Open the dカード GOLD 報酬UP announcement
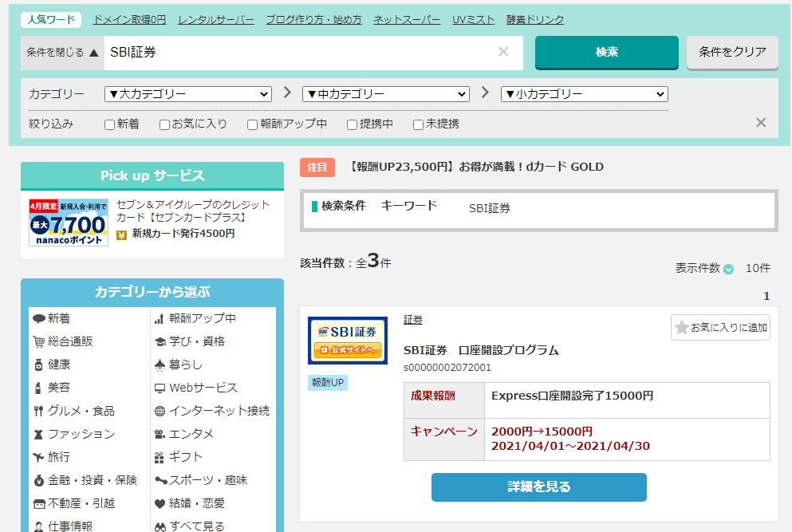The image size is (792, 532). 475,167
